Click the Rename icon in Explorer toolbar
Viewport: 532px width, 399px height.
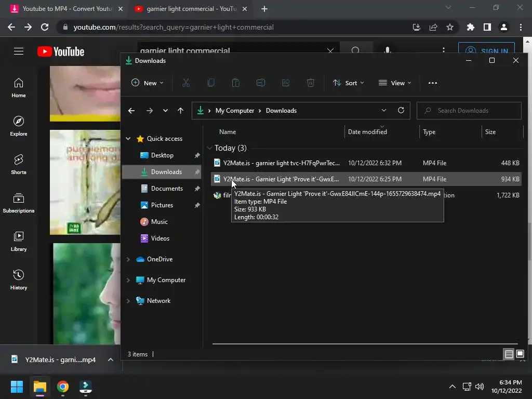(261, 83)
